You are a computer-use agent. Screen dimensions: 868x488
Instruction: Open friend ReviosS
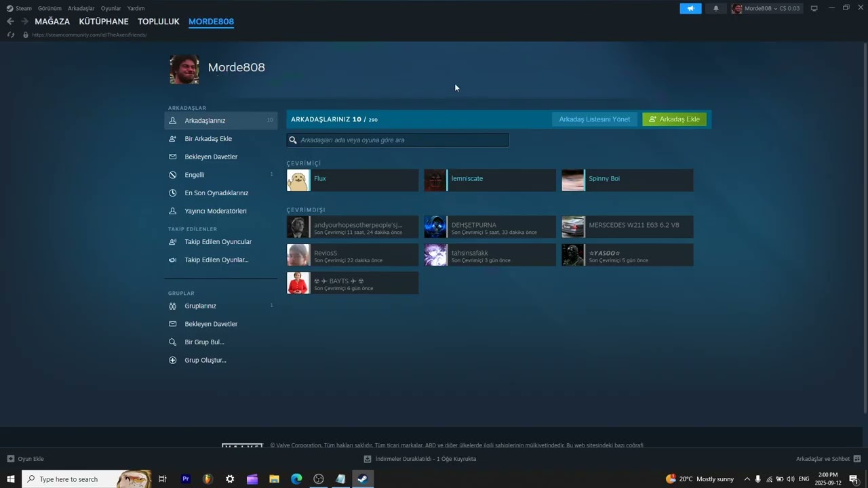pos(353,255)
